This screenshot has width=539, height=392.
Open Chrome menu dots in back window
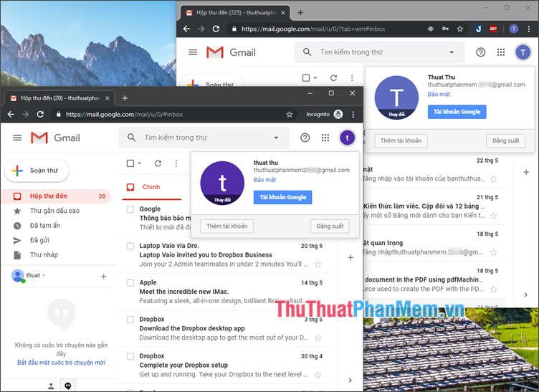click(x=529, y=29)
